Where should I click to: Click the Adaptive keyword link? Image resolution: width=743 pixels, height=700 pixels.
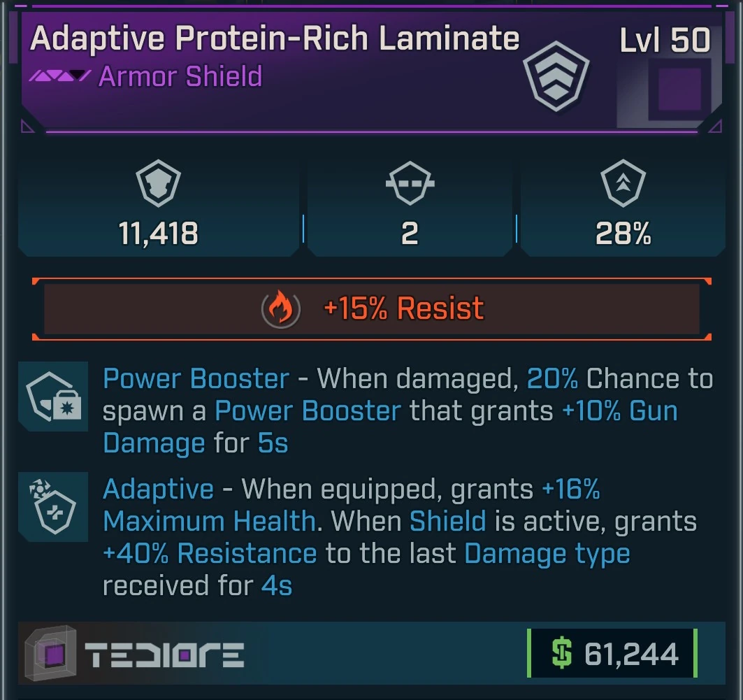(x=158, y=490)
